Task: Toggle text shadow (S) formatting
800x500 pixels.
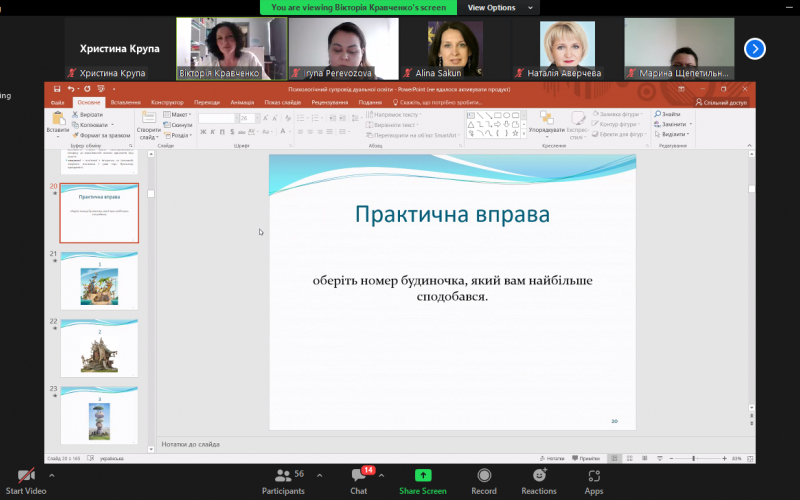Action: click(232, 132)
